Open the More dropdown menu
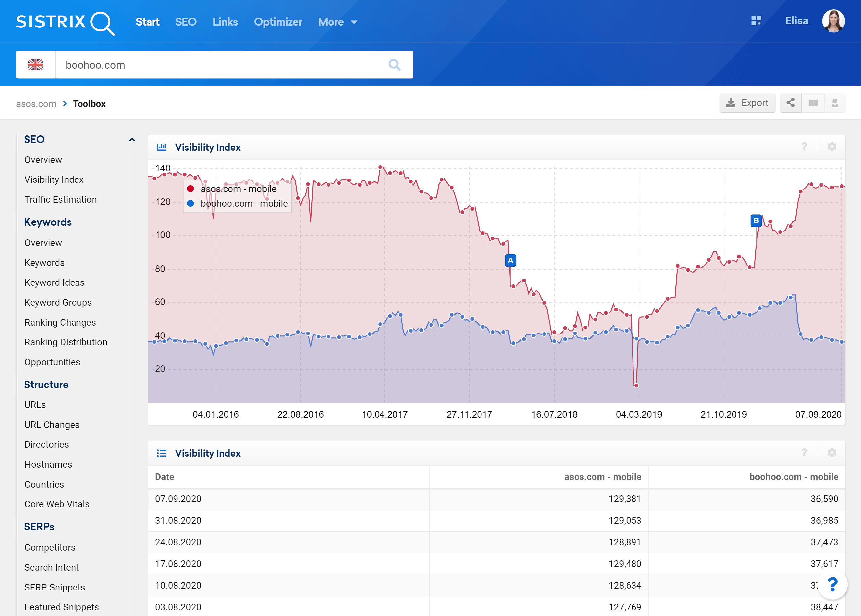This screenshot has width=861, height=616. pos(337,22)
